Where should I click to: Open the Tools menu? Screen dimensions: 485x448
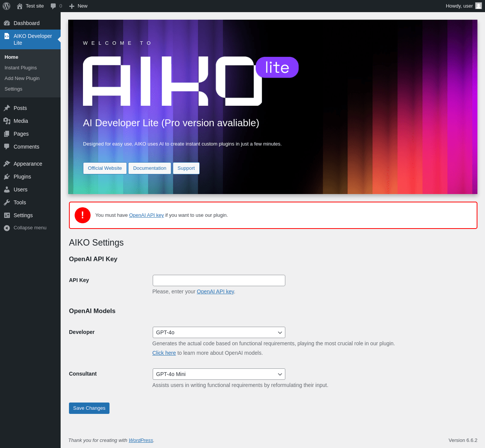[x=30, y=202]
